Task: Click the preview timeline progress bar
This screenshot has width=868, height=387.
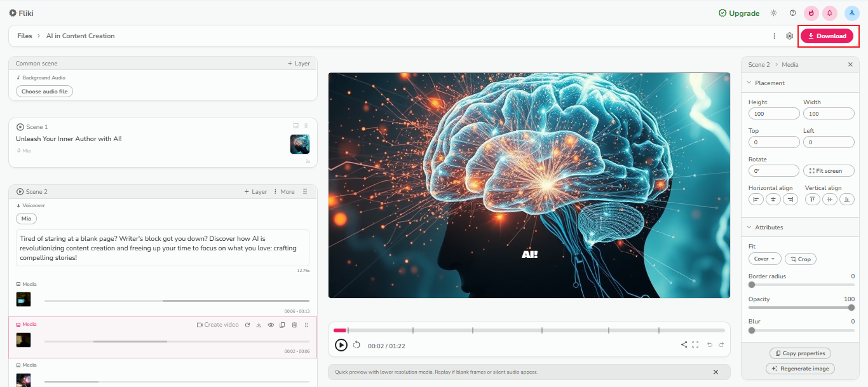Action: 529,330
